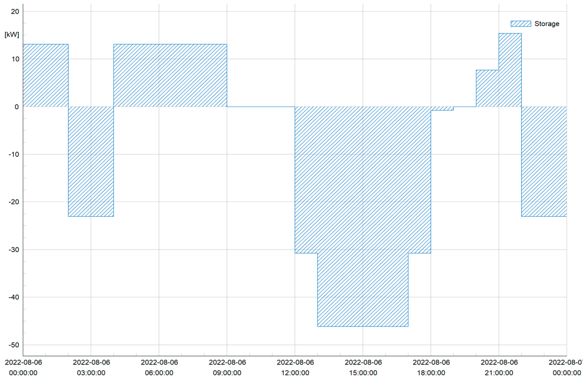Click the -30 y-axis tick label

pos(14,249)
